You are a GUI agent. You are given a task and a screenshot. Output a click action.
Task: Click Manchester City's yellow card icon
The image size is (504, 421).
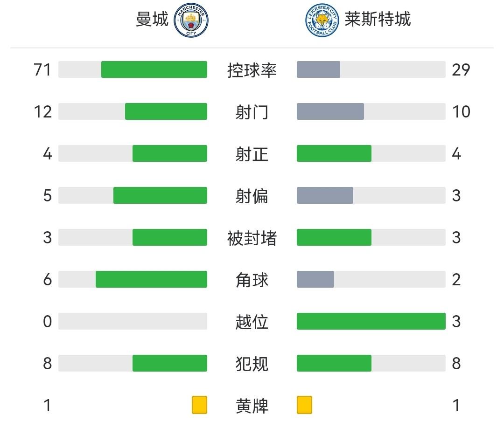(x=199, y=405)
